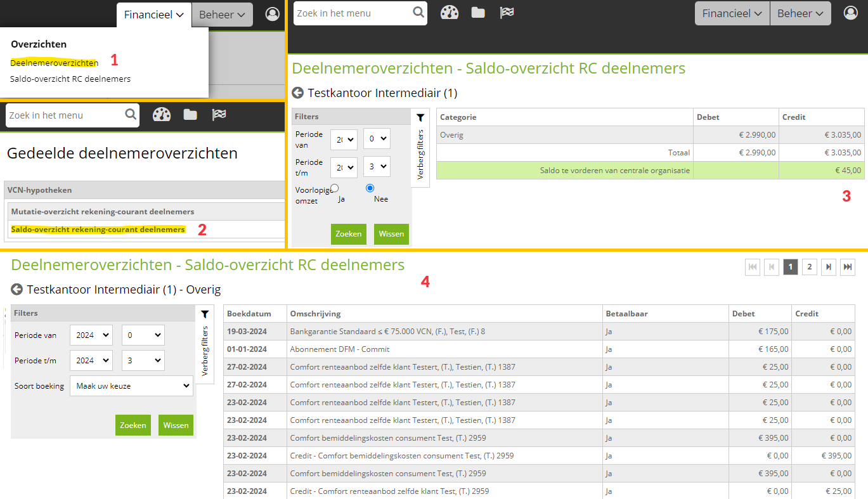Open 'Saldo-overzicht rekening-courant deelnemers' link
The height and width of the screenshot is (499, 868).
pos(98,230)
